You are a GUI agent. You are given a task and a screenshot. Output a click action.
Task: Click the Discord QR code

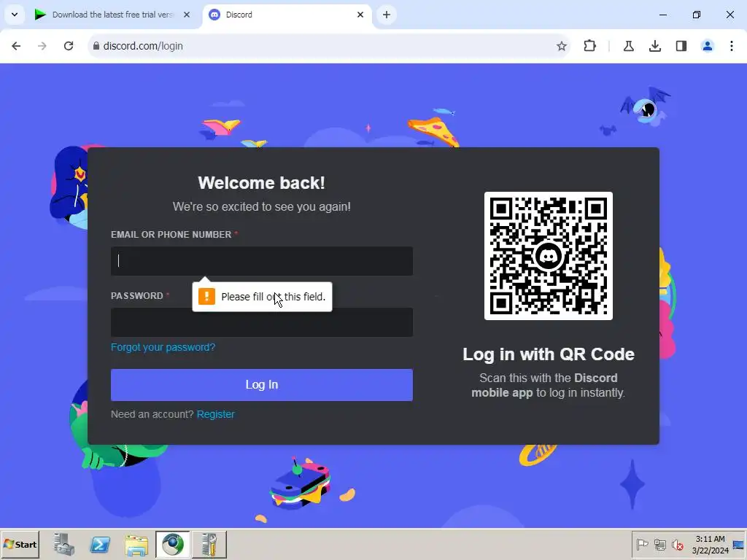click(x=549, y=256)
